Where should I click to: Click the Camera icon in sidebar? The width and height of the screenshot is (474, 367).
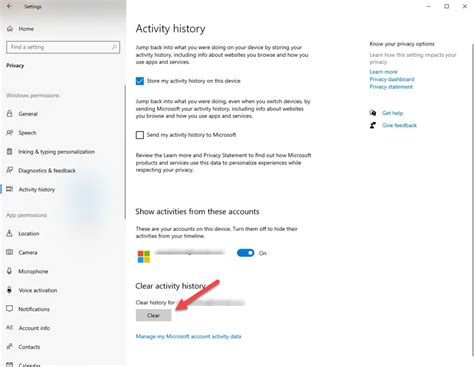[x=10, y=252]
